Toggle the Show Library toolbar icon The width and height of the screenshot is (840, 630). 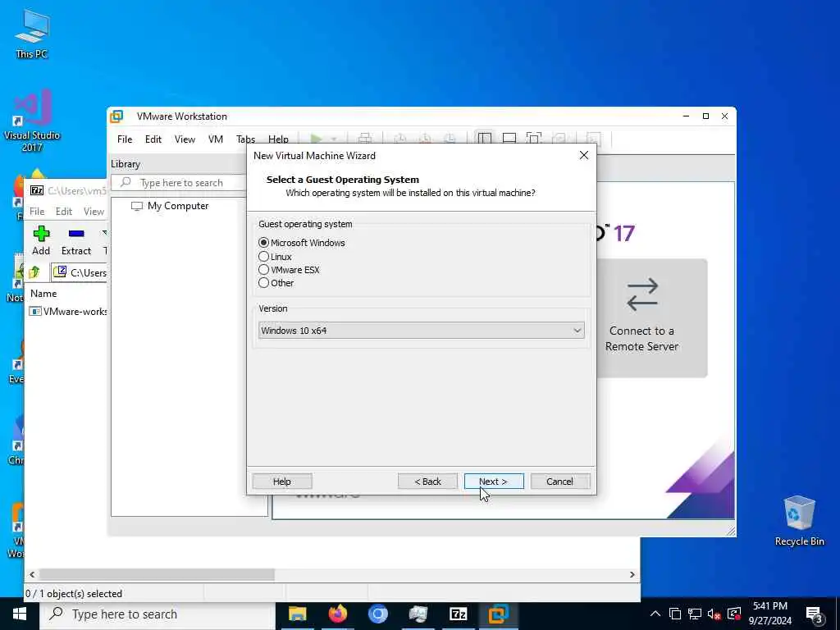click(x=484, y=139)
